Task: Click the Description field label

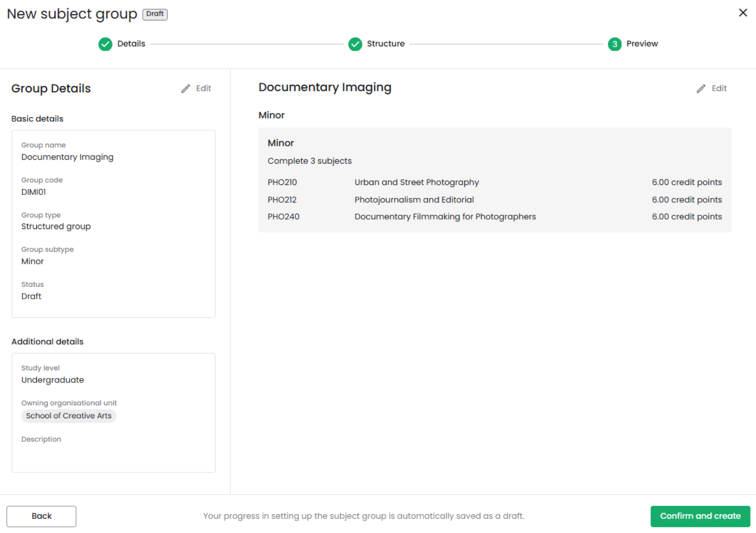Action: coord(41,439)
